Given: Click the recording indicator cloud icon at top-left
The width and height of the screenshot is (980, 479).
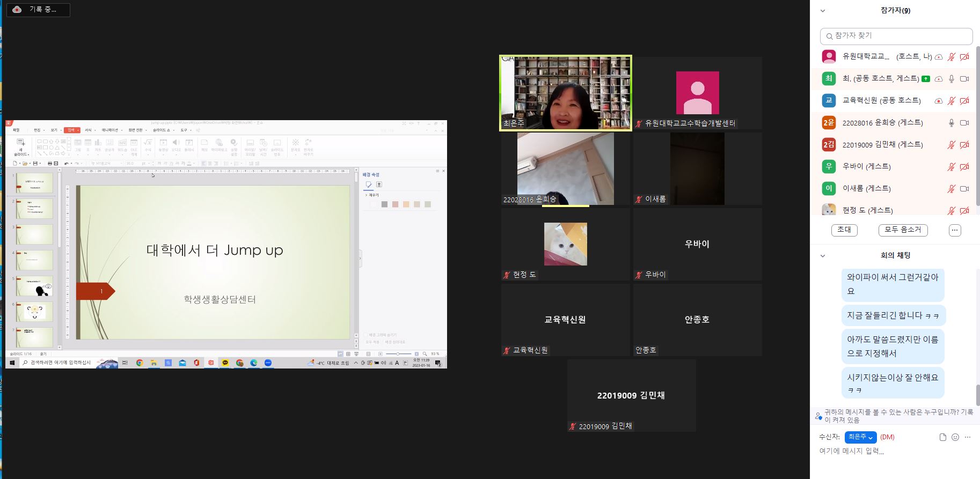Looking at the screenshot, I should 17,10.
